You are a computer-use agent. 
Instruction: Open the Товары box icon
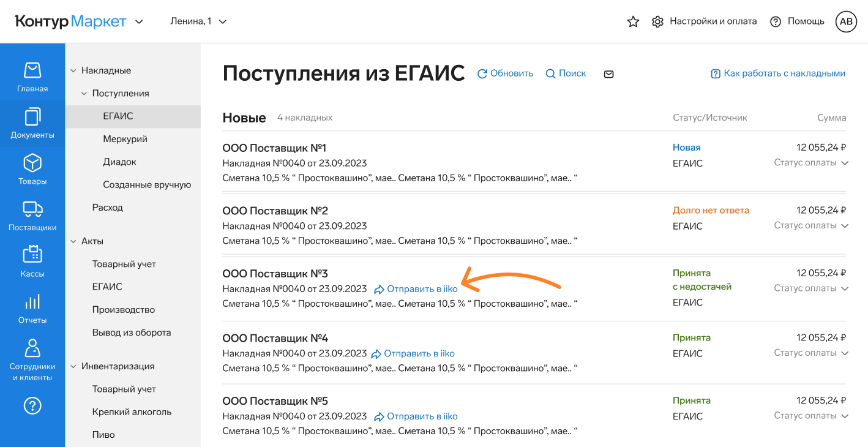pyautogui.click(x=32, y=169)
